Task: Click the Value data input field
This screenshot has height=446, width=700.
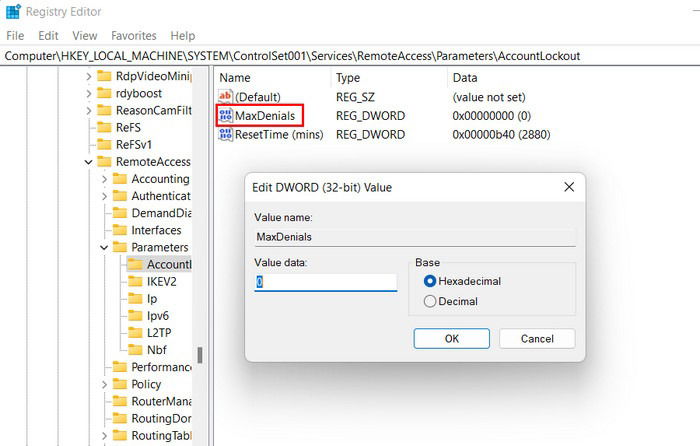Action: [x=325, y=282]
